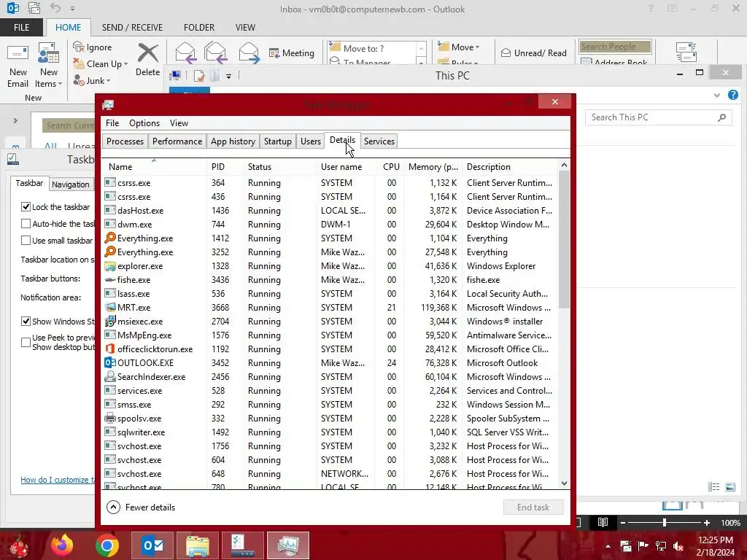Switch to the App history tab
Viewport: 747px width, 560px height.
(233, 141)
